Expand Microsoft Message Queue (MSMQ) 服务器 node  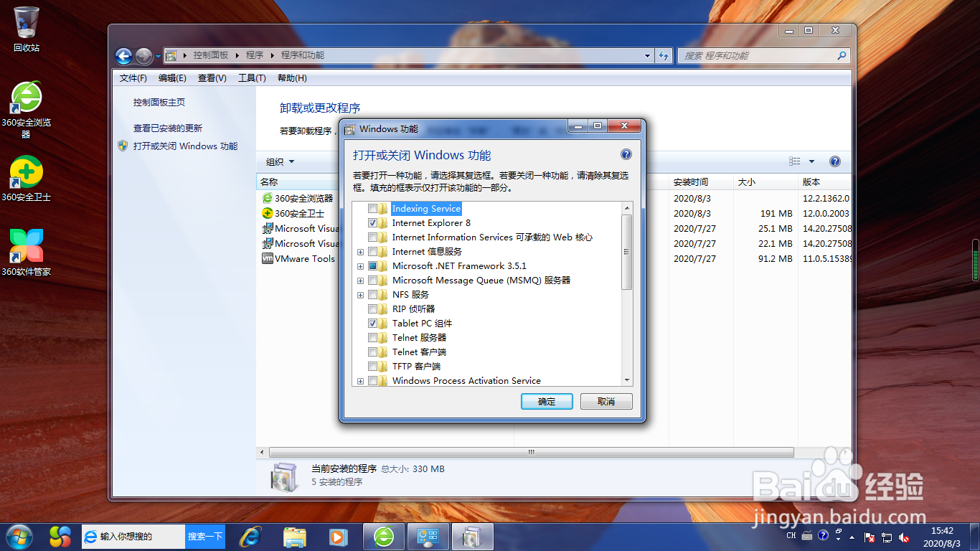point(360,281)
